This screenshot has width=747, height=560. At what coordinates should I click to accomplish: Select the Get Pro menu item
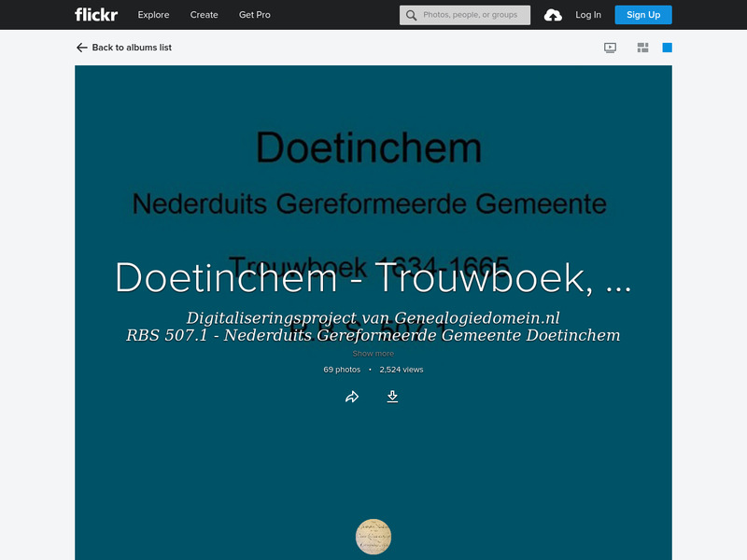pyautogui.click(x=254, y=15)
